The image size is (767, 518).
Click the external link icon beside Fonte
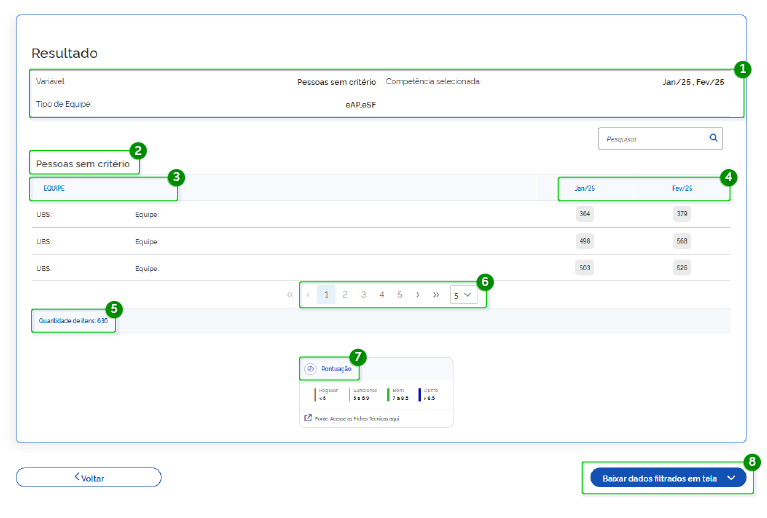tap(306, 418)
